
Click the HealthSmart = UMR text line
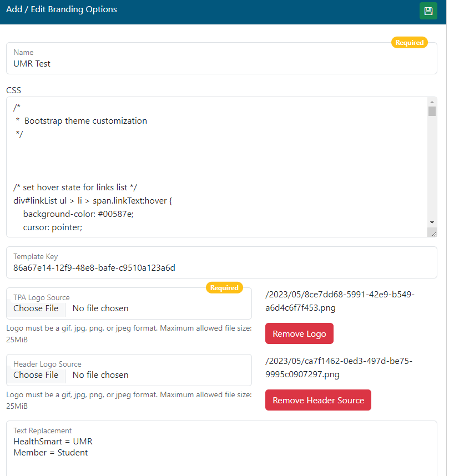click(53, 442)
